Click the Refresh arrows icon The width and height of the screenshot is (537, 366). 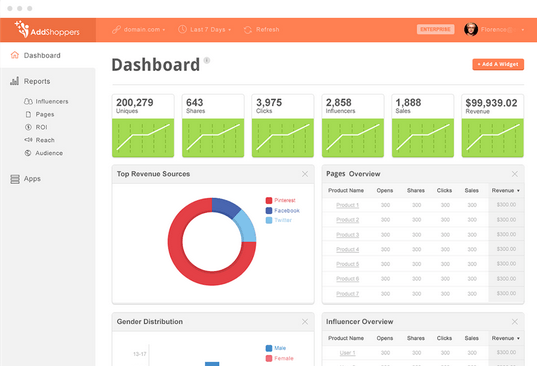[x=248, y=30]
